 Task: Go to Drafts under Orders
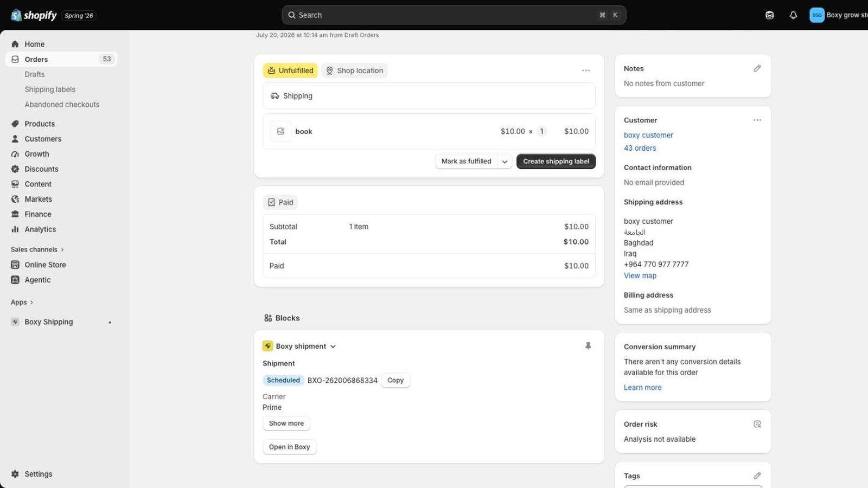[35, 74]
